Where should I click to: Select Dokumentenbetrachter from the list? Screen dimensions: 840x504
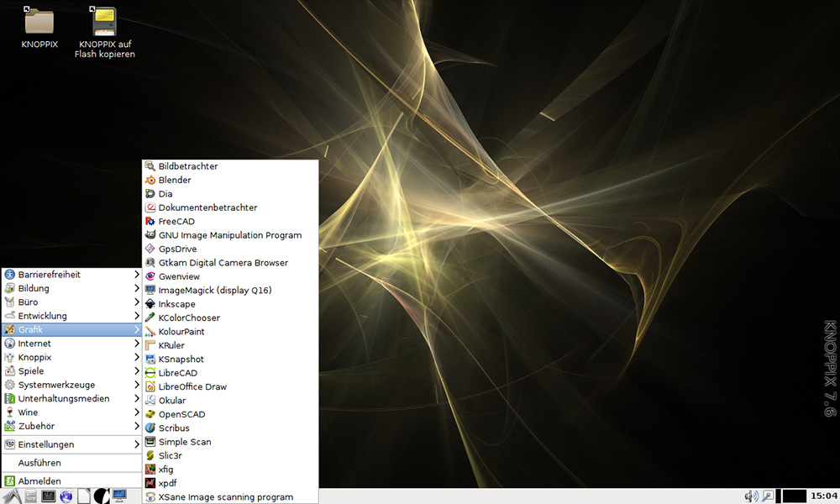[x=230, y=207]
